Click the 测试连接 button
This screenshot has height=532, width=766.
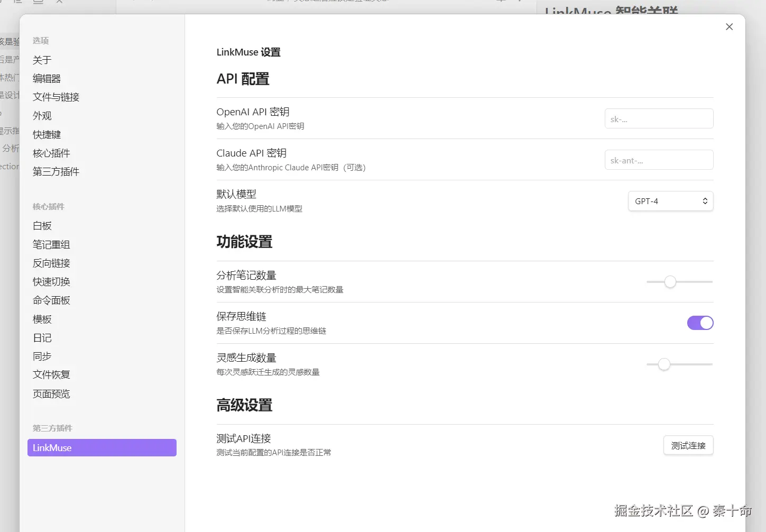[688, 445]
